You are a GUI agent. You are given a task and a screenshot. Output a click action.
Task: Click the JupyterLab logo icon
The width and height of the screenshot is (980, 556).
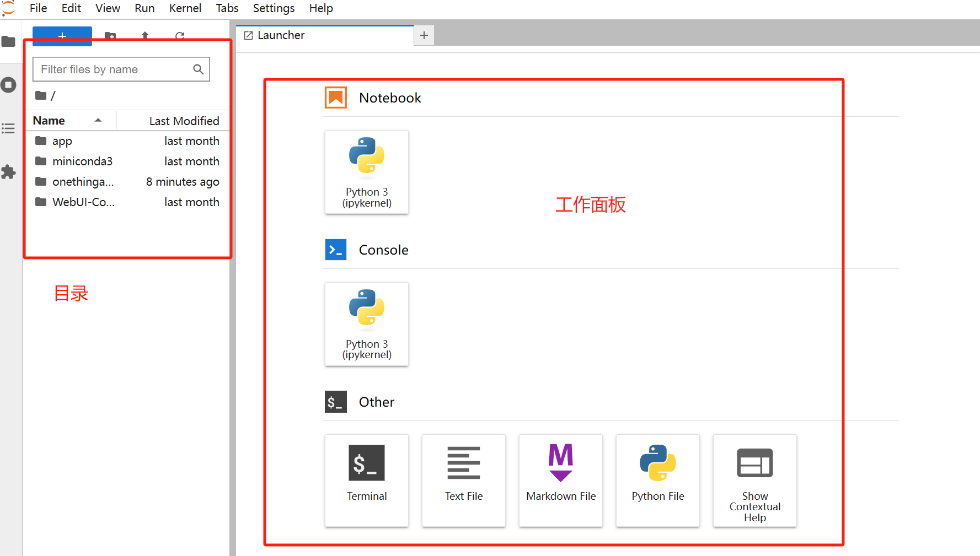point(8,8)
